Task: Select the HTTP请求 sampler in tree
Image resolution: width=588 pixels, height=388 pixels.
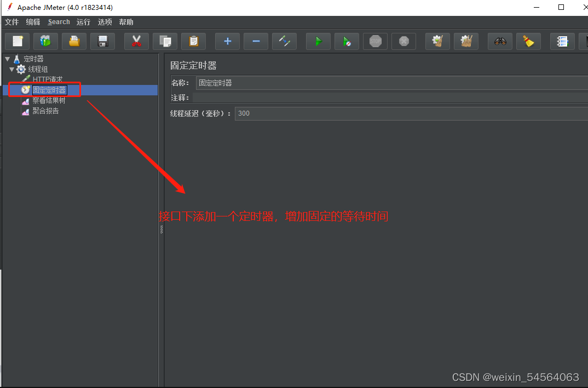Action: point(47,79)
